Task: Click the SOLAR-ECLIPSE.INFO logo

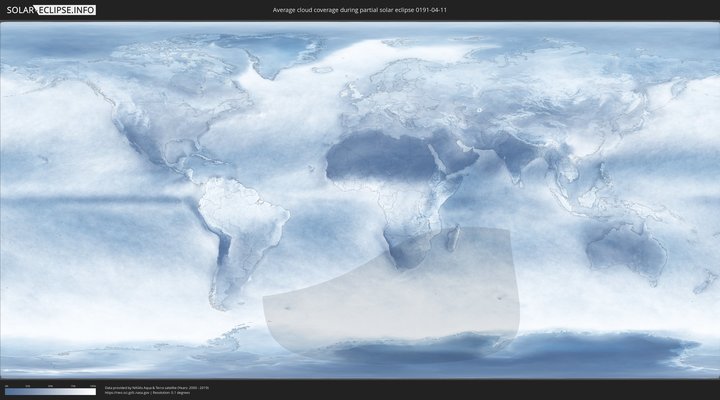Action: [51, 10]
